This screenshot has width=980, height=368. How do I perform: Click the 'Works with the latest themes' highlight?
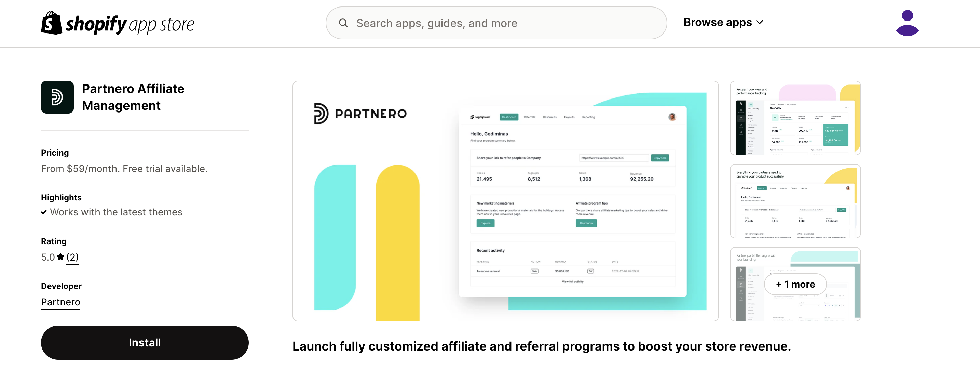tap(116, 212)
